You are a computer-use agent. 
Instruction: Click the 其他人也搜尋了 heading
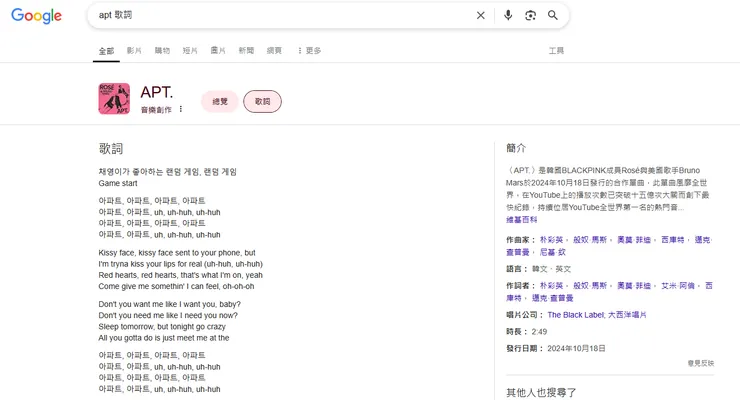541,392
